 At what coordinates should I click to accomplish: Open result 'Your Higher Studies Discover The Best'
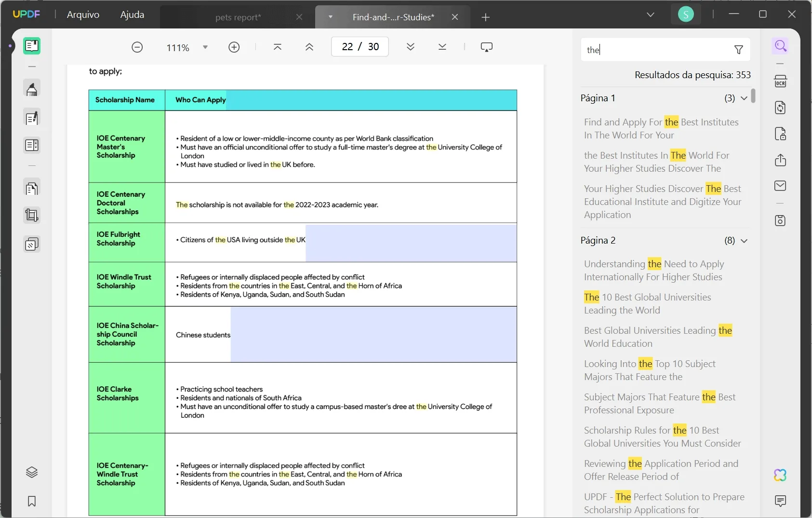pyautogui.click(x=663, y=202)
